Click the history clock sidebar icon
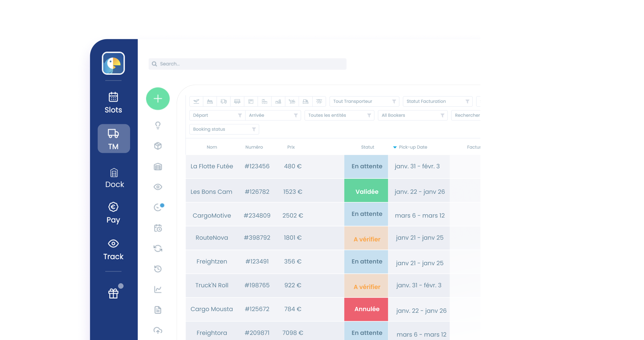Image resolution: width=644 pixels, height=340 pixels. tap(158, 269)
